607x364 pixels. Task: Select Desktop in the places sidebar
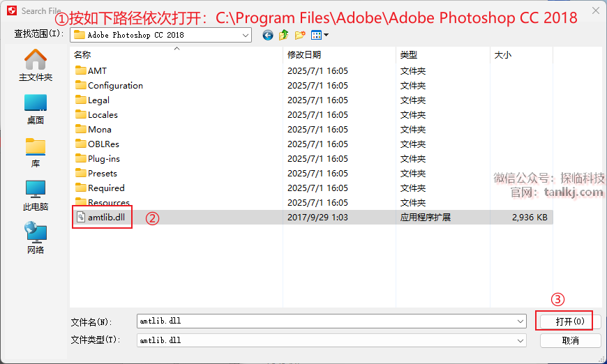(x=35, y=109)
